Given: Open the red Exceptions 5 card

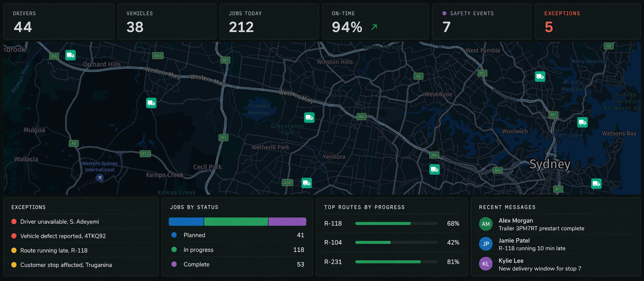Looking at the screenshot, I should pyautogui.click(x=587, y=21).
